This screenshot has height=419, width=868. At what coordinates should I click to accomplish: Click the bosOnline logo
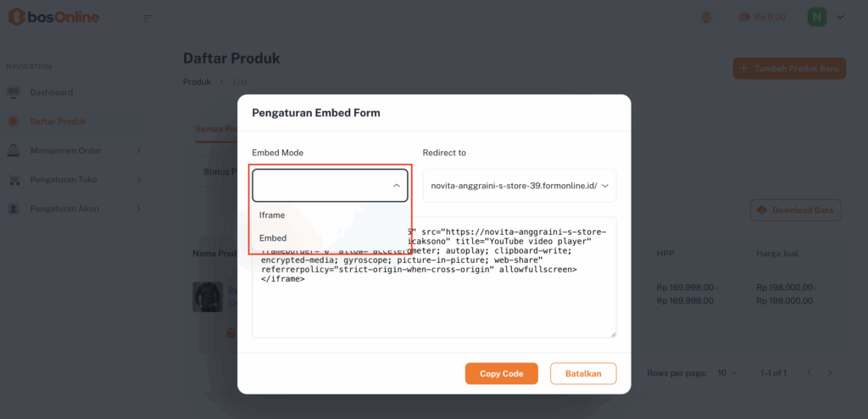[x=53, y=17]
